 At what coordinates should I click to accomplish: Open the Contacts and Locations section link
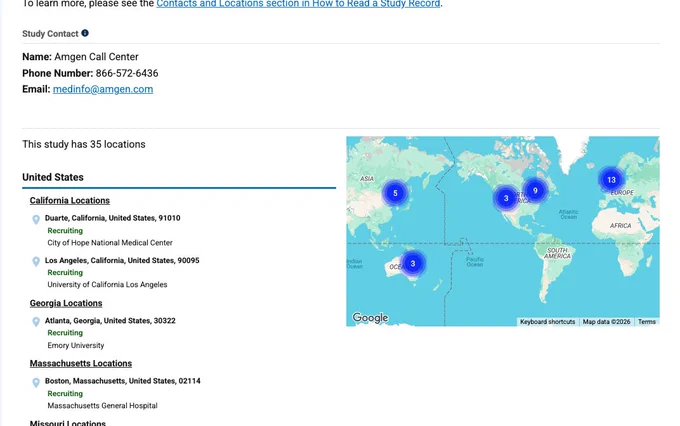[298, 3]
